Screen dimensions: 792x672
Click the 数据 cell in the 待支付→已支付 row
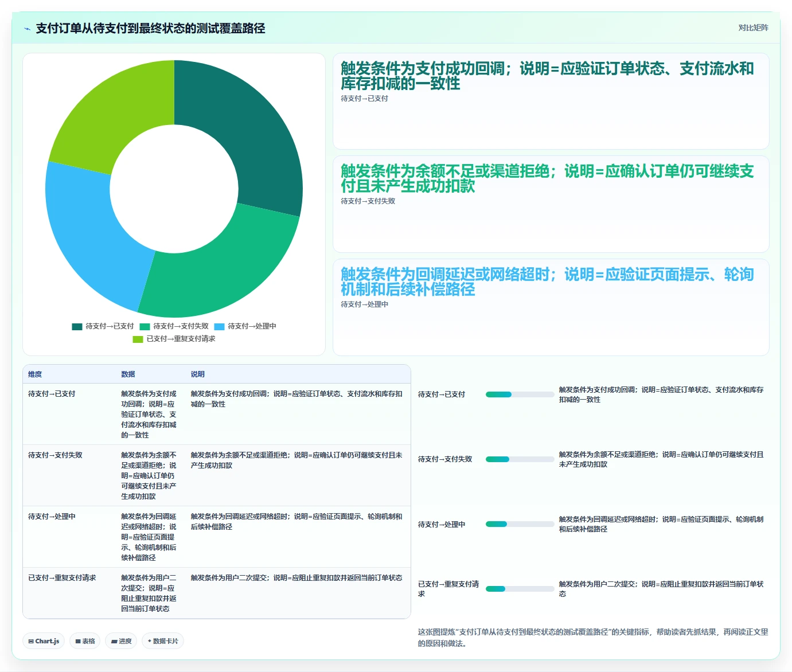[149, 415]
